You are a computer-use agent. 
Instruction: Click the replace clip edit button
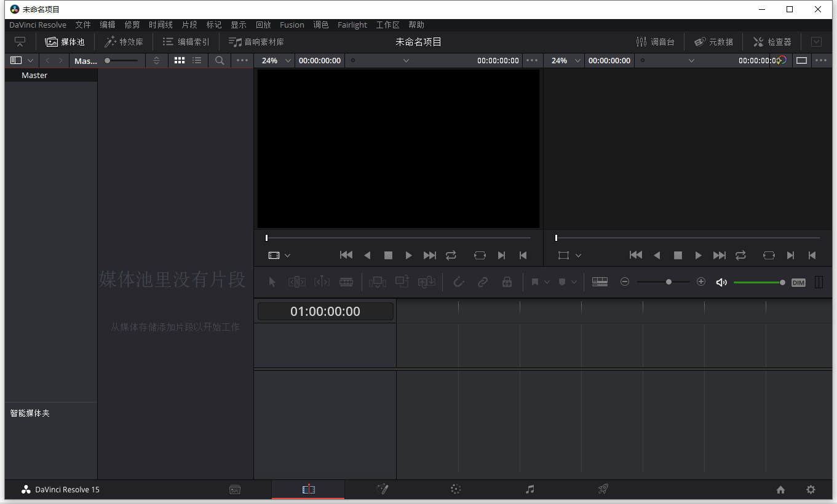(x=427, y=282)
